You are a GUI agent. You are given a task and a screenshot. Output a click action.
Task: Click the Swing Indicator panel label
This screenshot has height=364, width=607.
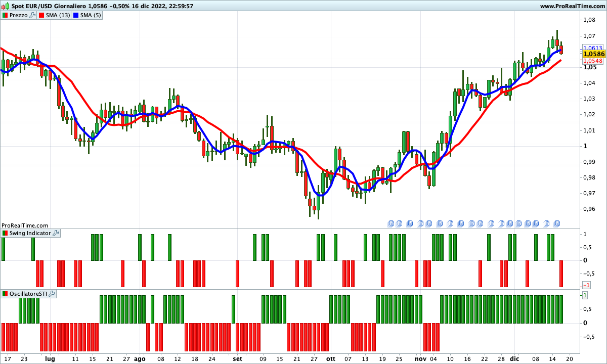coord(30,233)
